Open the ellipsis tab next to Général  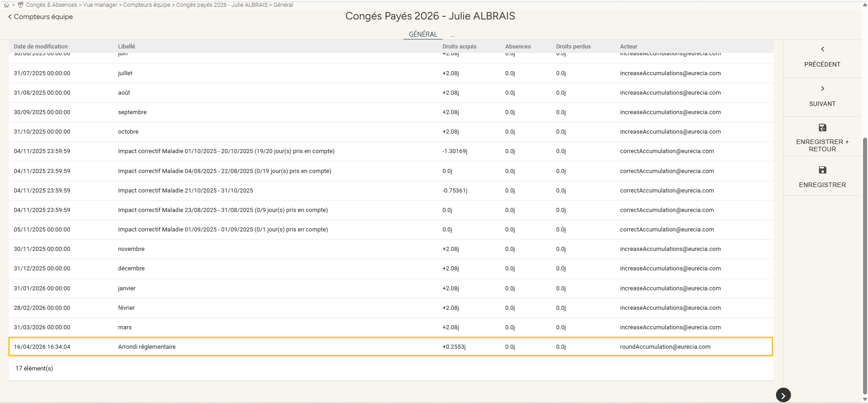pos(452,35)
